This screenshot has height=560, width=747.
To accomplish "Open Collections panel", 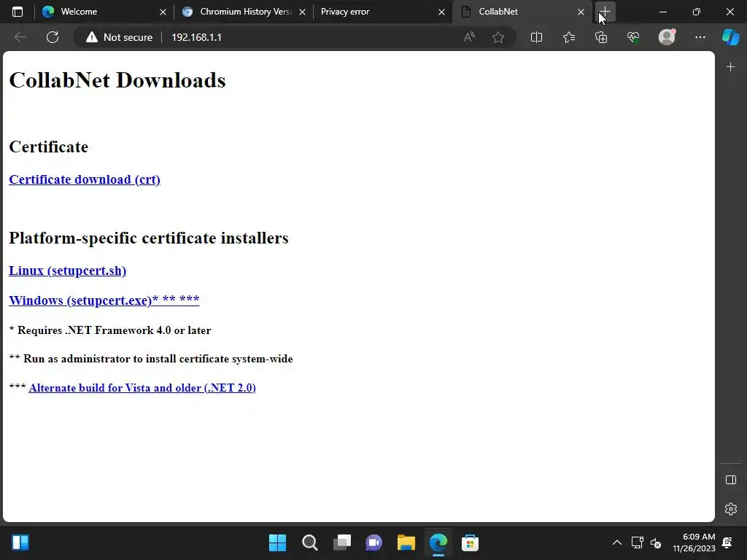I will [601, 37].
